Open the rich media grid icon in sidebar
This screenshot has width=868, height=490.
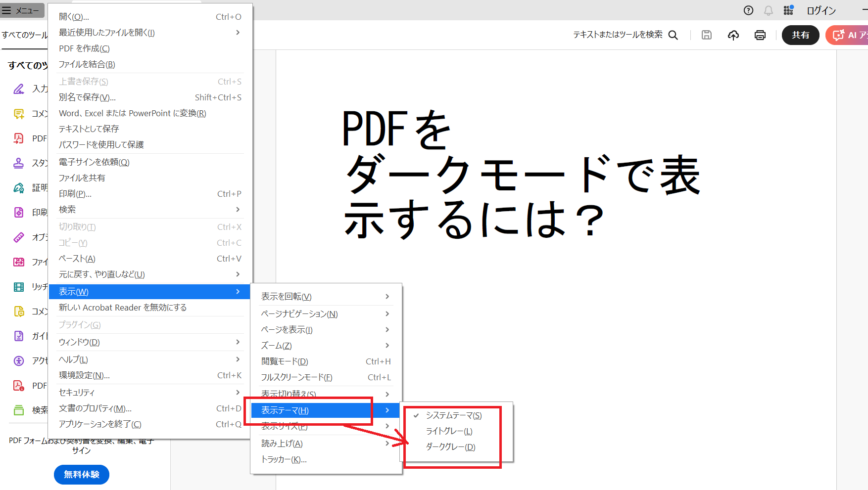click(x=19, y=286)
